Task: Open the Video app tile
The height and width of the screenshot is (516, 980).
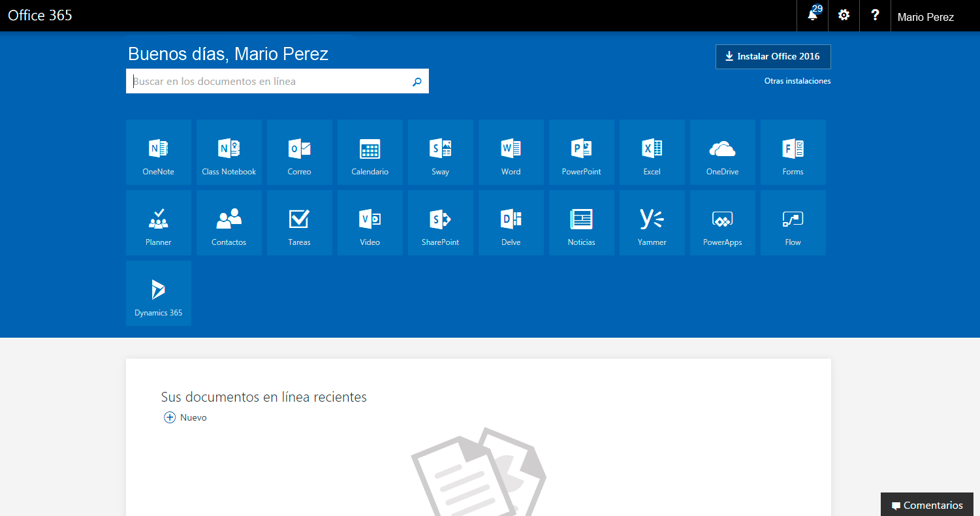Action: pos(370,223)
